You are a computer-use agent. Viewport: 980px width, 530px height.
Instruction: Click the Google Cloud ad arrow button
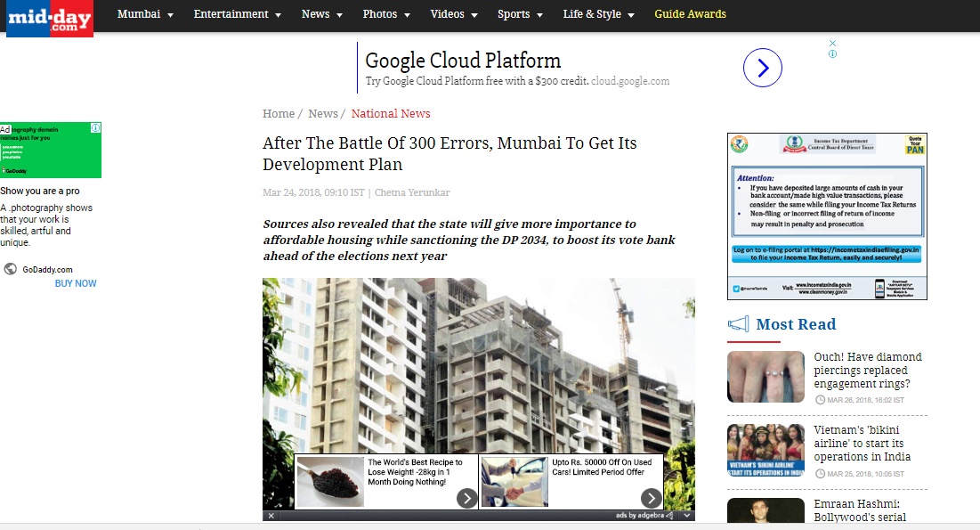[x=763, y=68]
